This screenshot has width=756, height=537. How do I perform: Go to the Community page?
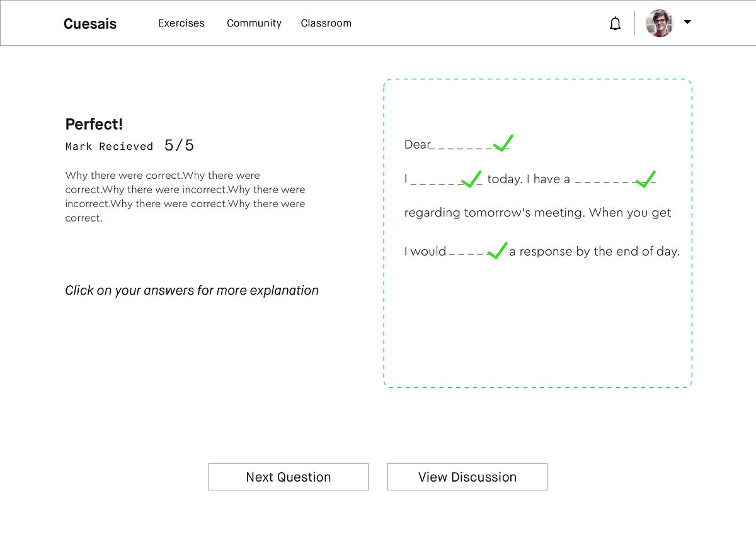click(x=254, y=23)
